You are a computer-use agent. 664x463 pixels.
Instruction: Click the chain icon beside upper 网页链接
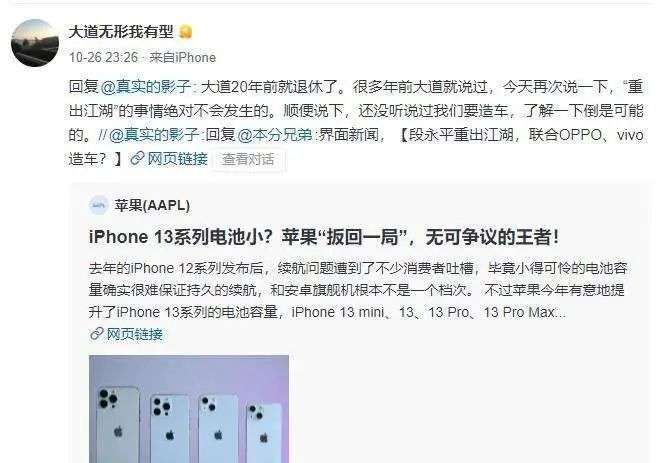tap(137, 159)
